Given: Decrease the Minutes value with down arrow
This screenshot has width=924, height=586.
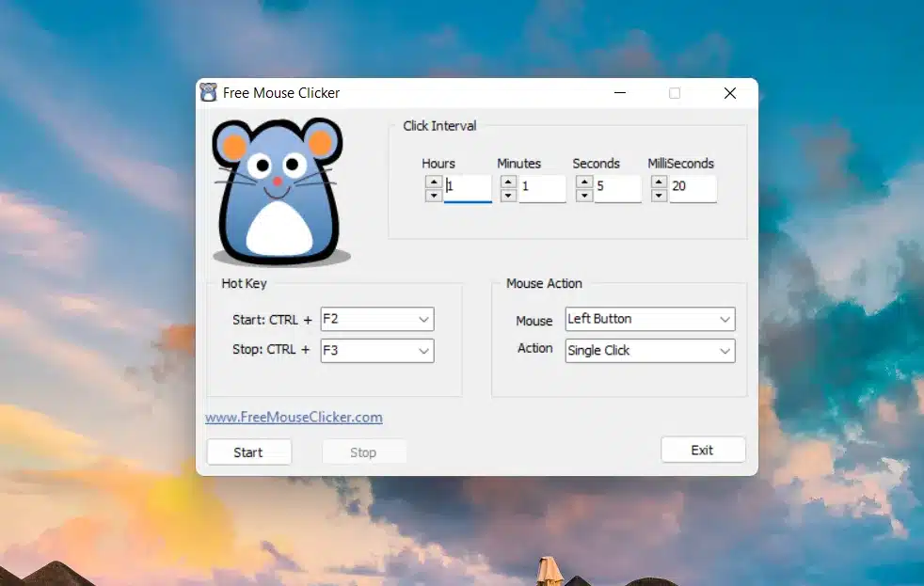Looking at the screenshot, I should coord(508,195).
